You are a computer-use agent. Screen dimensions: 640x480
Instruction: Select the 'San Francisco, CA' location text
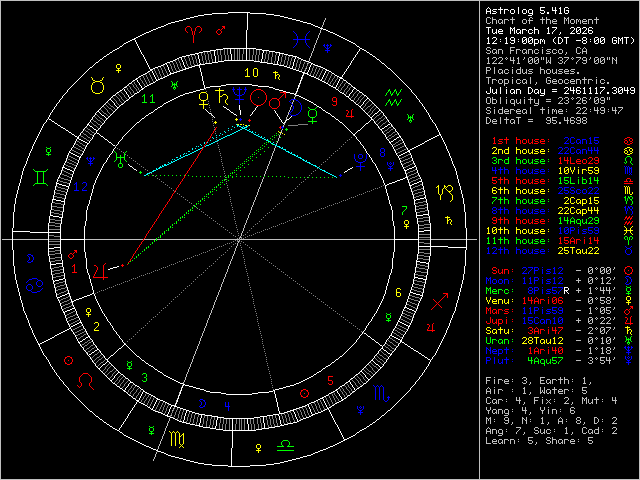[536, 51]
